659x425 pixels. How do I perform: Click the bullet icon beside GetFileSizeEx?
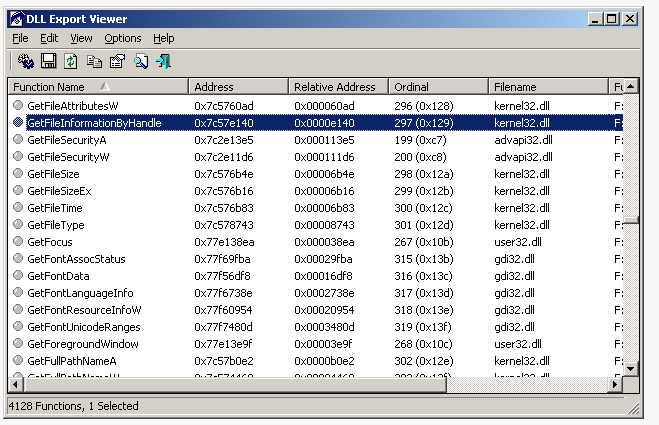coord(18,190)
